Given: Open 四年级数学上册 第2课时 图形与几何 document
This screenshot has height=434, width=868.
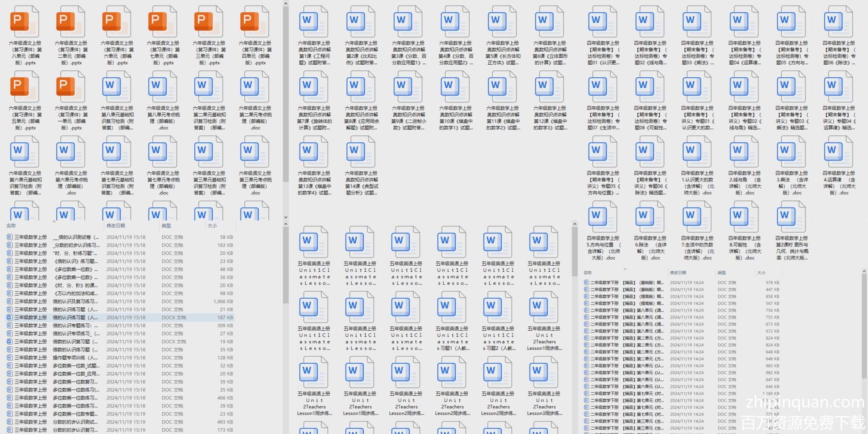Looking at the screenshot, I should pyautogui.click(x=792, y=231).
